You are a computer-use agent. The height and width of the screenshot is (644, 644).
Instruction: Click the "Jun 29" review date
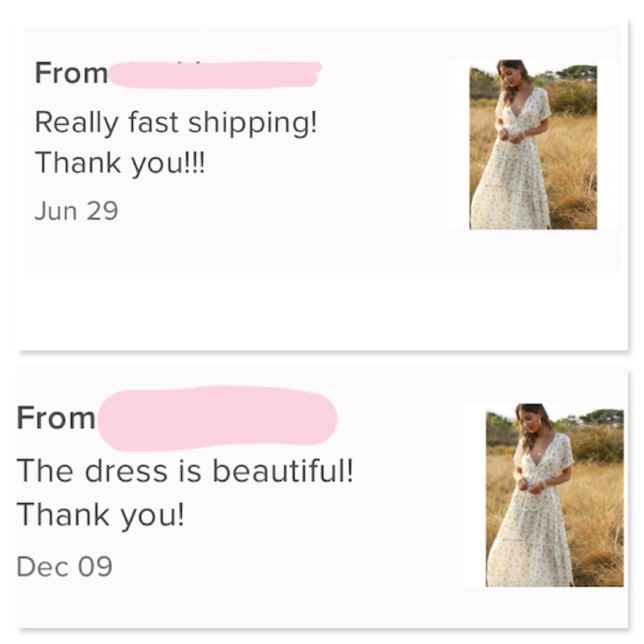tap(76, 211)
